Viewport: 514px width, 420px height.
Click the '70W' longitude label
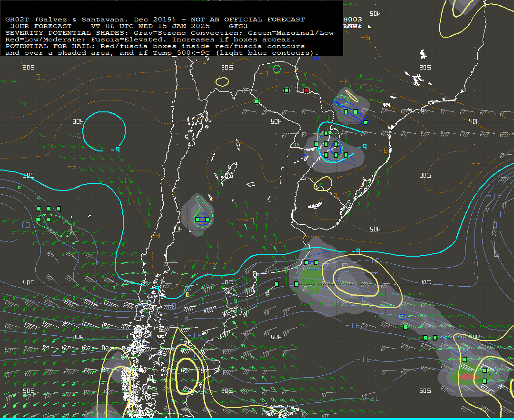point(178,229)
